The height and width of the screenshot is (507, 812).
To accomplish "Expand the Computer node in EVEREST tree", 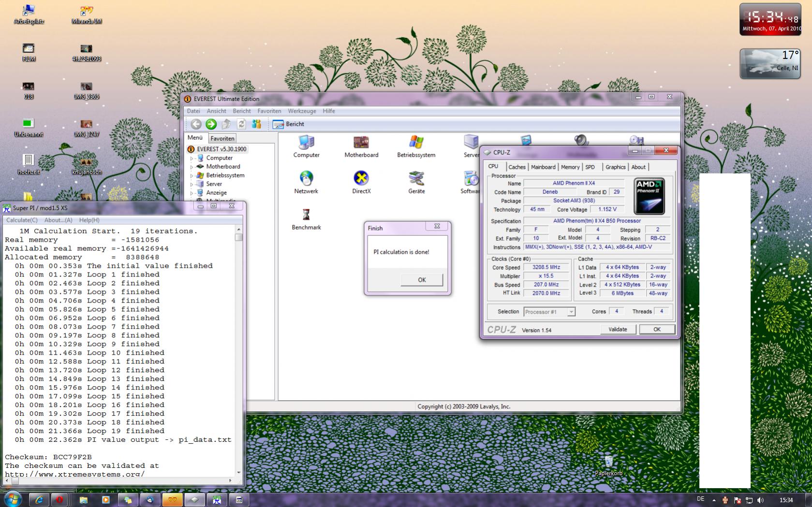I will coord(192,158).
